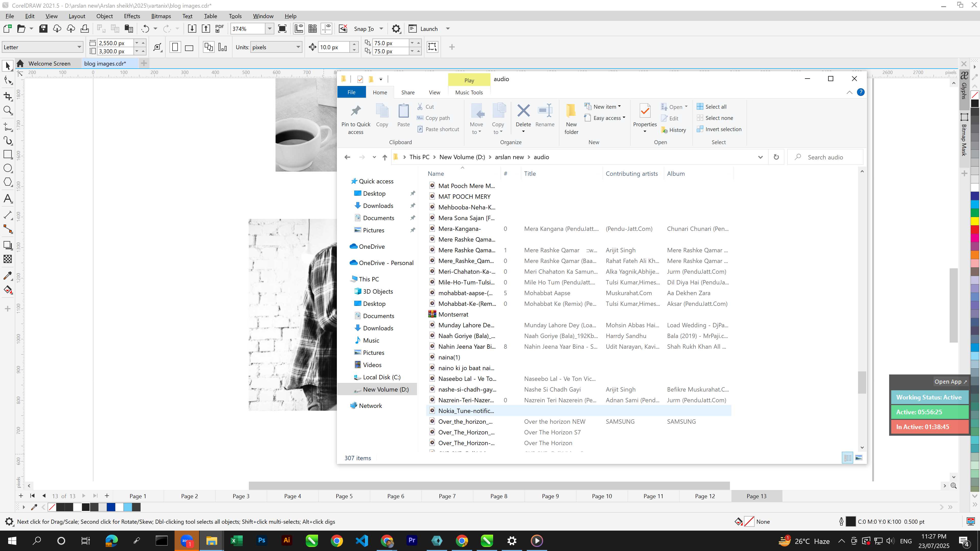The image size is (980, 551).
Task: Pick the yellow swatch in color palette
Action: click(975, 221)
